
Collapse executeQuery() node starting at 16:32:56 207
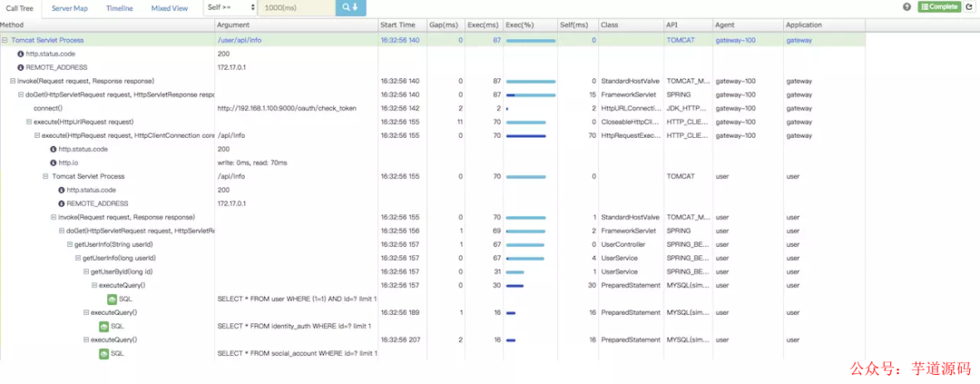[x=85, y=340]
